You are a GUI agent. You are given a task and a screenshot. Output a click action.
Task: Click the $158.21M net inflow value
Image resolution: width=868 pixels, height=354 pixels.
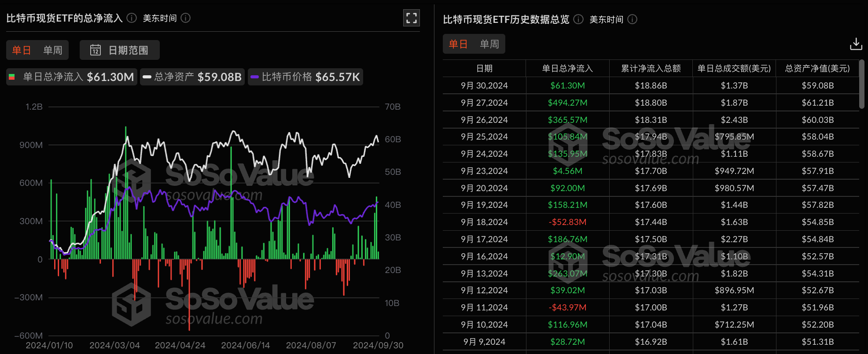click(567, 205)
